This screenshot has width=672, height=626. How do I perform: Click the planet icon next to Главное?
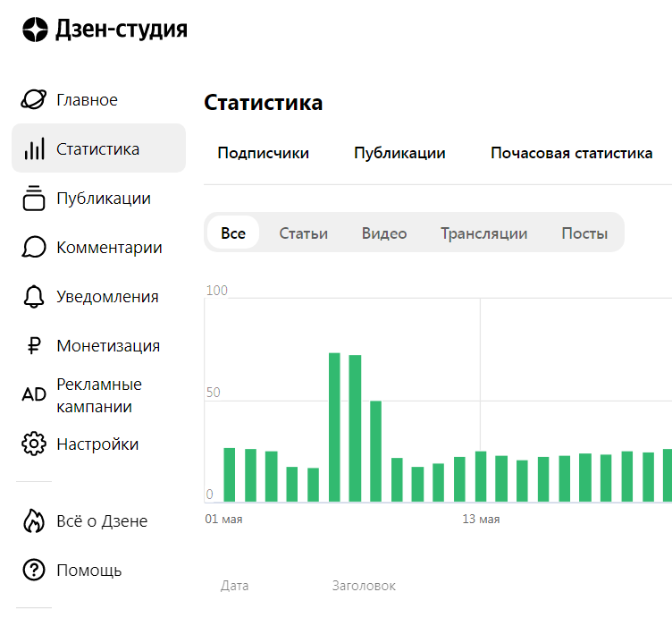pyautogui.click(x=33, y=99)
